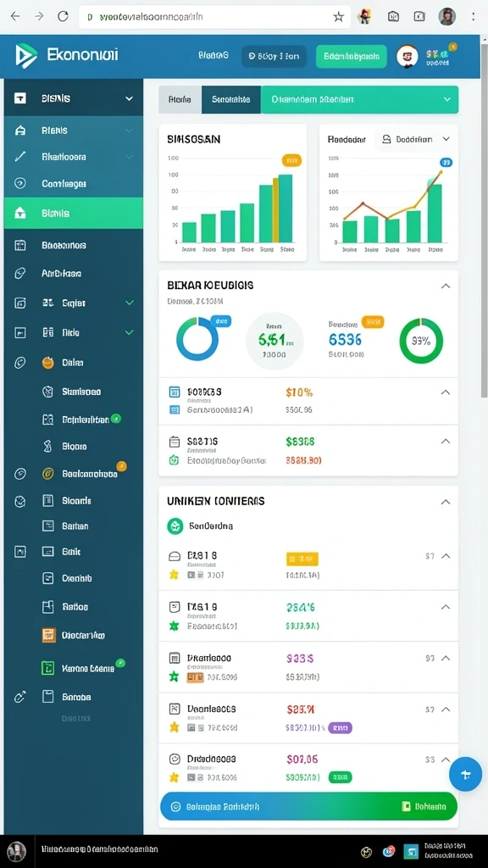Screen dimensions: 488x868
Task: Expand the BISNIS sidebar header chevron
Action: [129, 98]
